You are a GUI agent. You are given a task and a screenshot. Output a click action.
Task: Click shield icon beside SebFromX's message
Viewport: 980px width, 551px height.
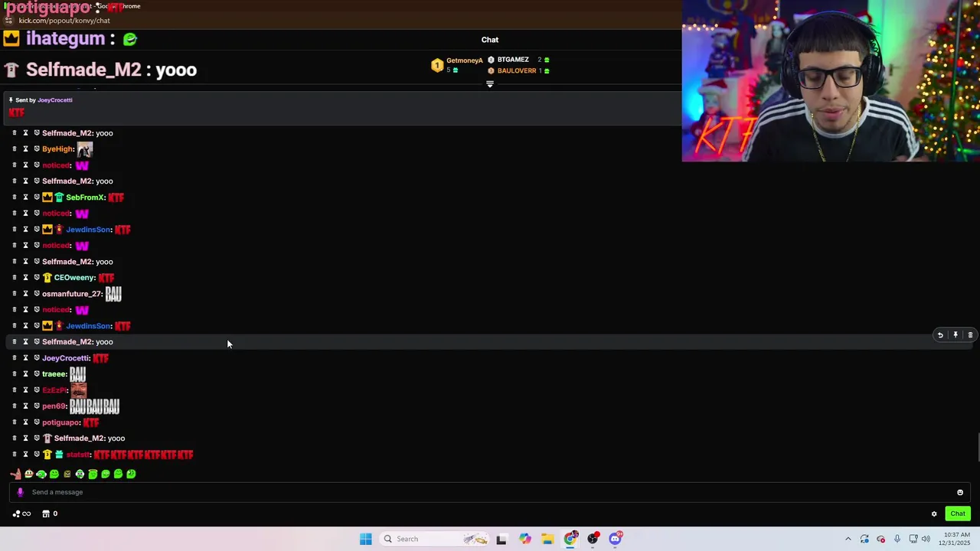(x=36, y=197)
